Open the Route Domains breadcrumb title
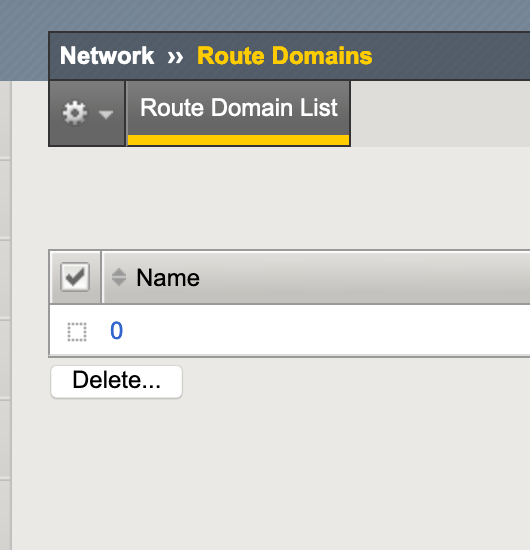Image resolution: width=530 pixels, height=550 pixels. 284,56
